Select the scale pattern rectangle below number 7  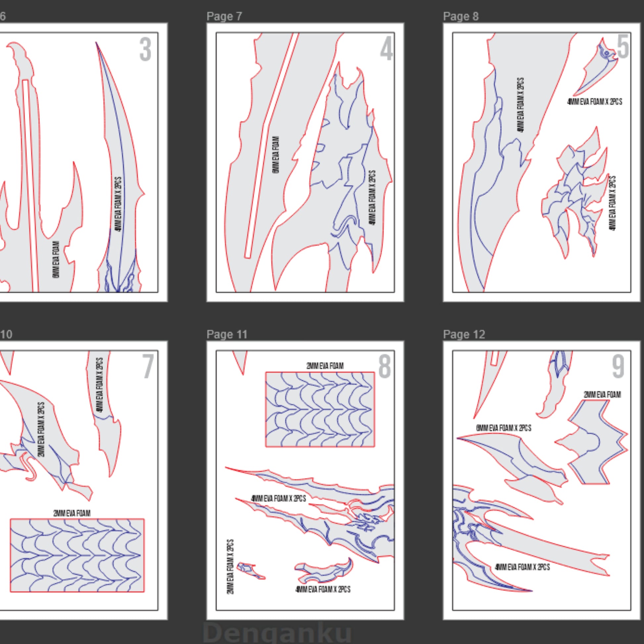(77, 555)
